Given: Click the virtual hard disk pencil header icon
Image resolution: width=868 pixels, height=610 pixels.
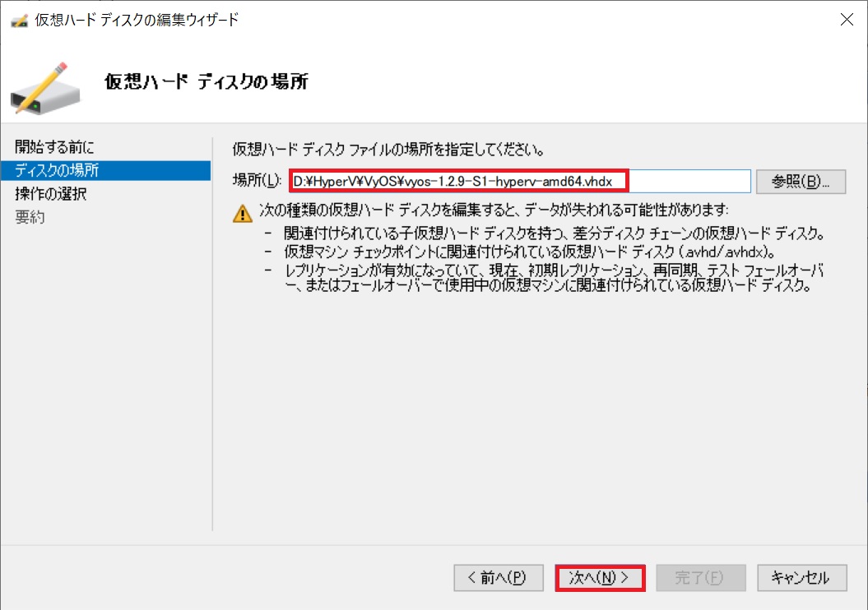Looking at the screenshot, I should [45, 89].
